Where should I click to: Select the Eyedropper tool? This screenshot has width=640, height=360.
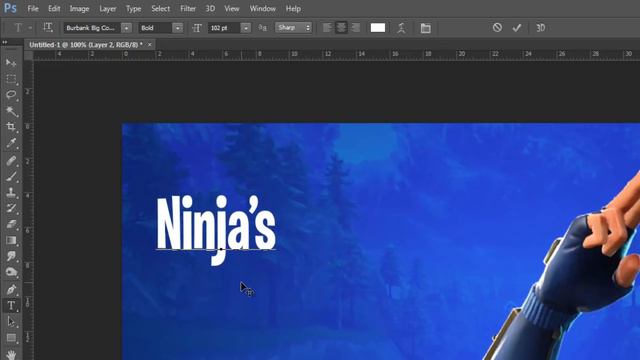tap(11, 143)
